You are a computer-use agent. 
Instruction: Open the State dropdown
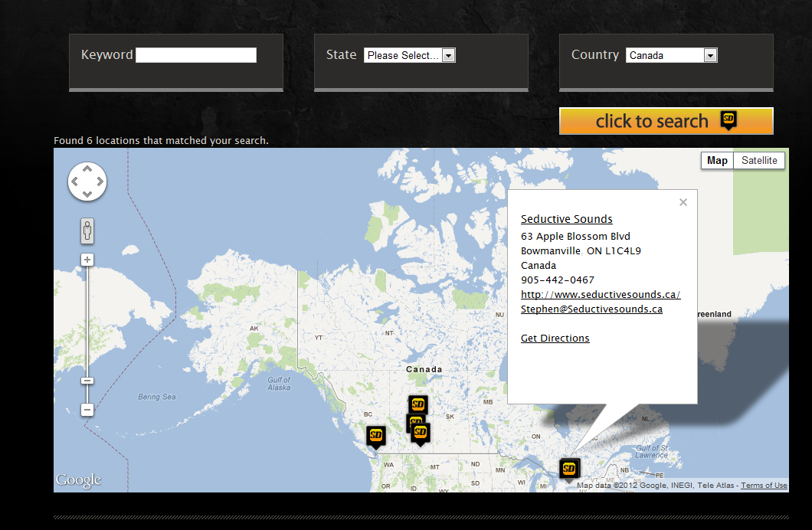point(410,55)
